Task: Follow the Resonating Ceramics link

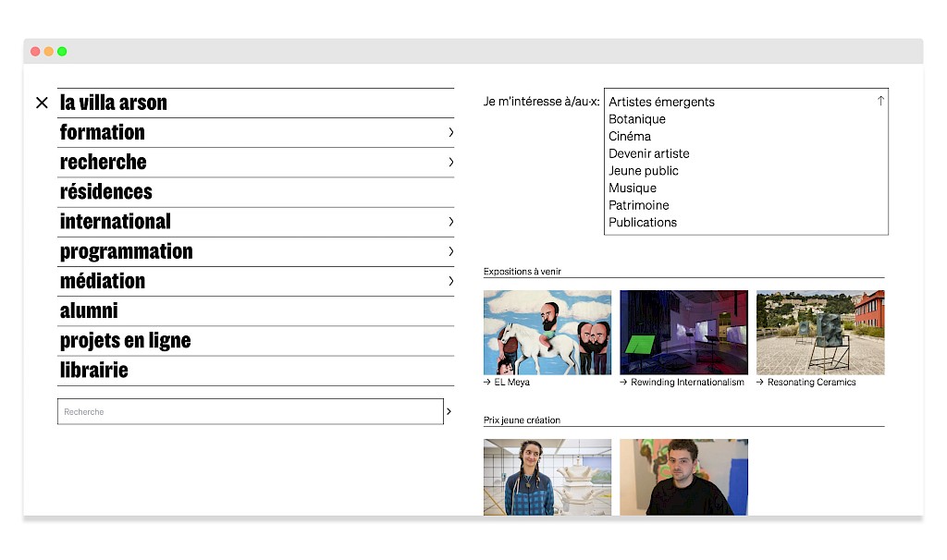Action: point(811,383)
